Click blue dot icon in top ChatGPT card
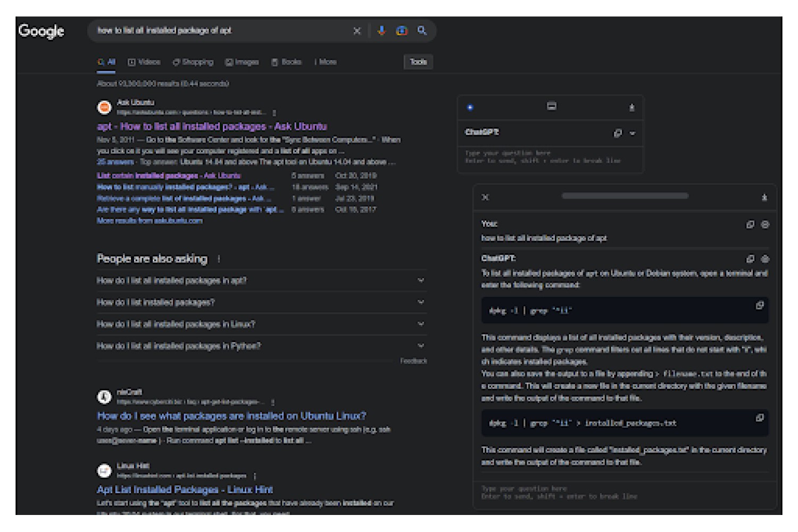This screenshot has width=798, height=532. coord(470,107)
